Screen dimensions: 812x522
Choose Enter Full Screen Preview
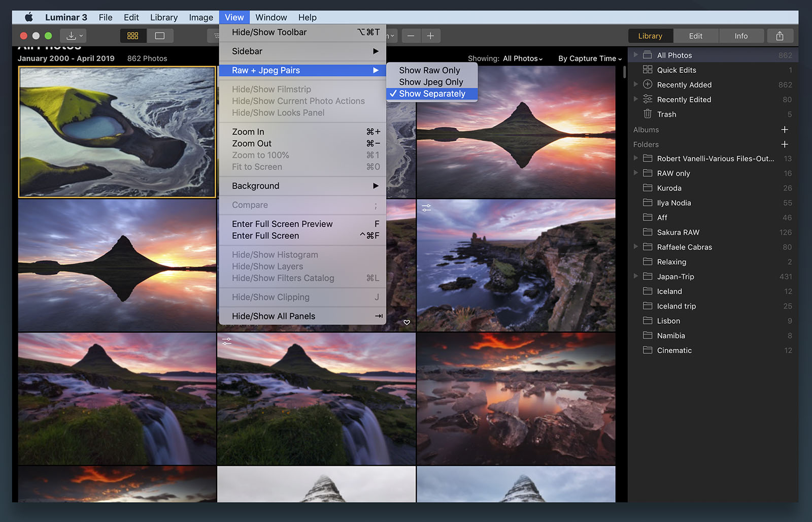tap(302, 224)
